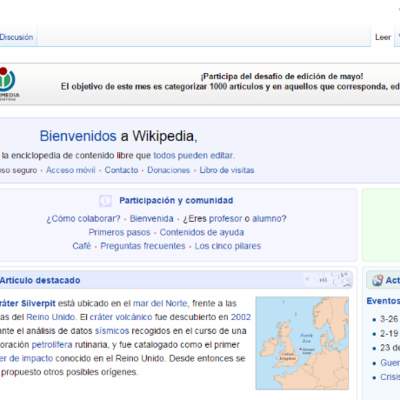
Task: Click the profesor link
Action: coord(225,219)
